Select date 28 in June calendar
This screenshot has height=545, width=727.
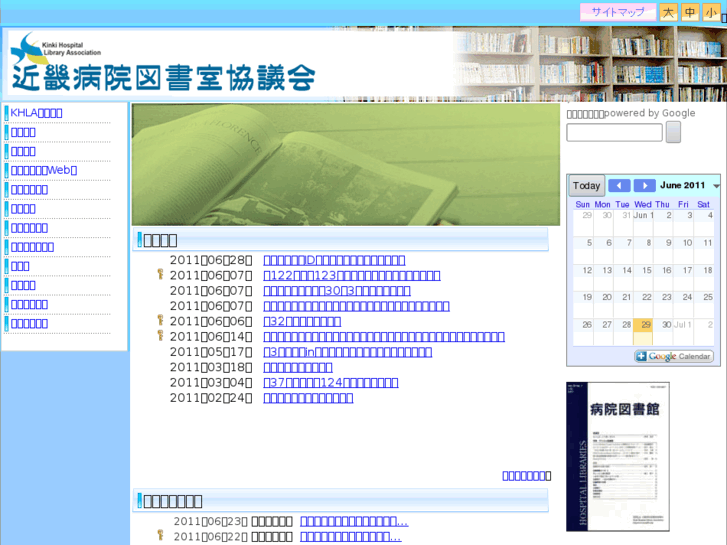(x=626, y=325)
